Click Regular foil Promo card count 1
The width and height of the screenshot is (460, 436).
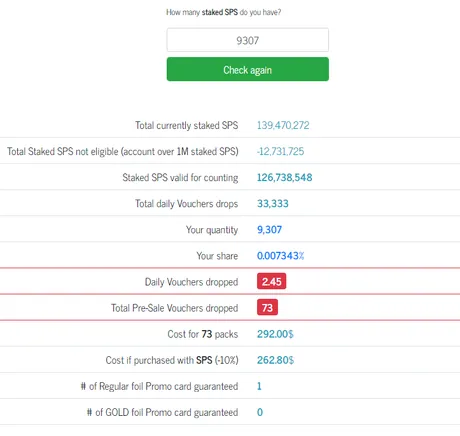click(x=259, y=386)
